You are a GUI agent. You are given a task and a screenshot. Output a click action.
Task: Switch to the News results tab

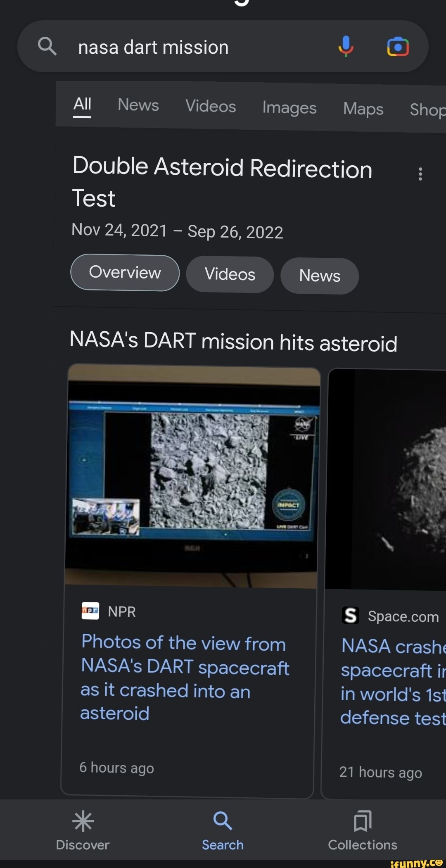(138, 105)
